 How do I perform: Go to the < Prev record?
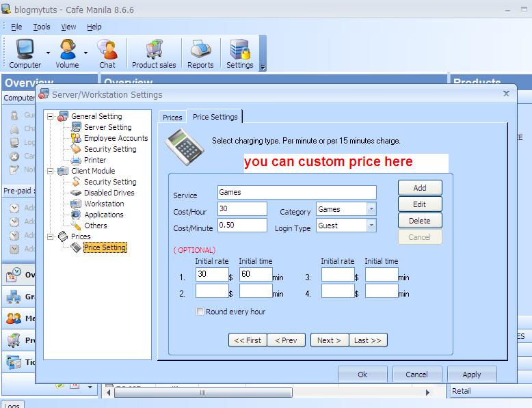287,340
